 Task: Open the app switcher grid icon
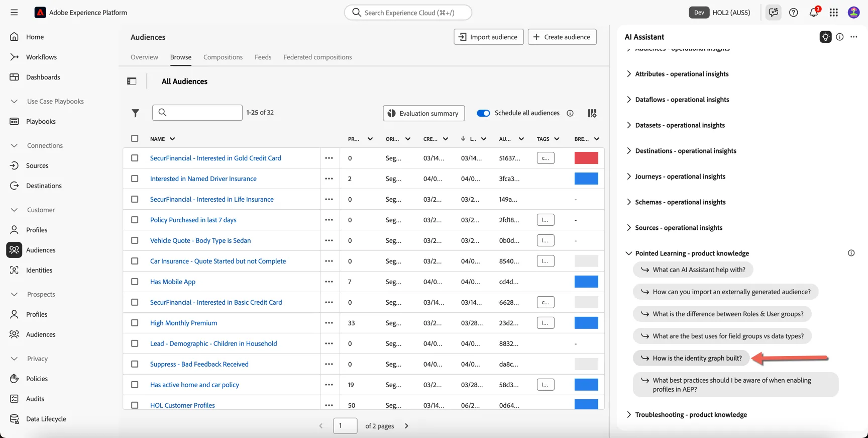(834, 13)
